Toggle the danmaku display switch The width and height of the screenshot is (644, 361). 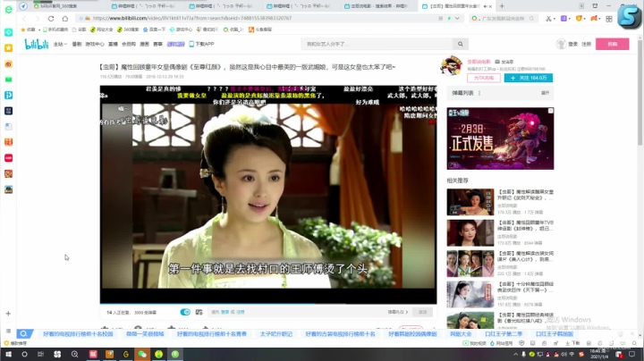185,312
